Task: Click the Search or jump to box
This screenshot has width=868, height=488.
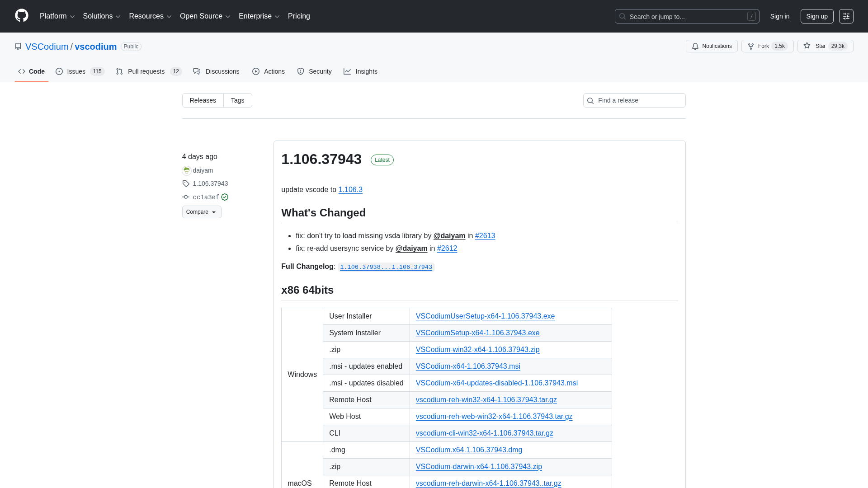Action: [x=686, y=17]
